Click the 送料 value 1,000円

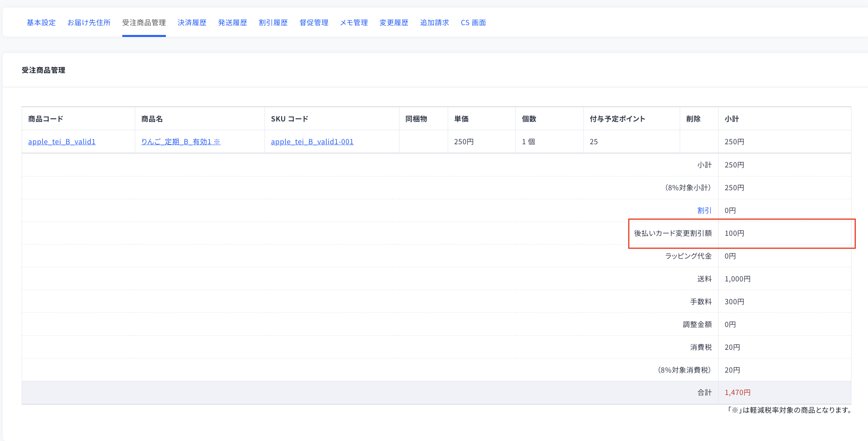737,279
